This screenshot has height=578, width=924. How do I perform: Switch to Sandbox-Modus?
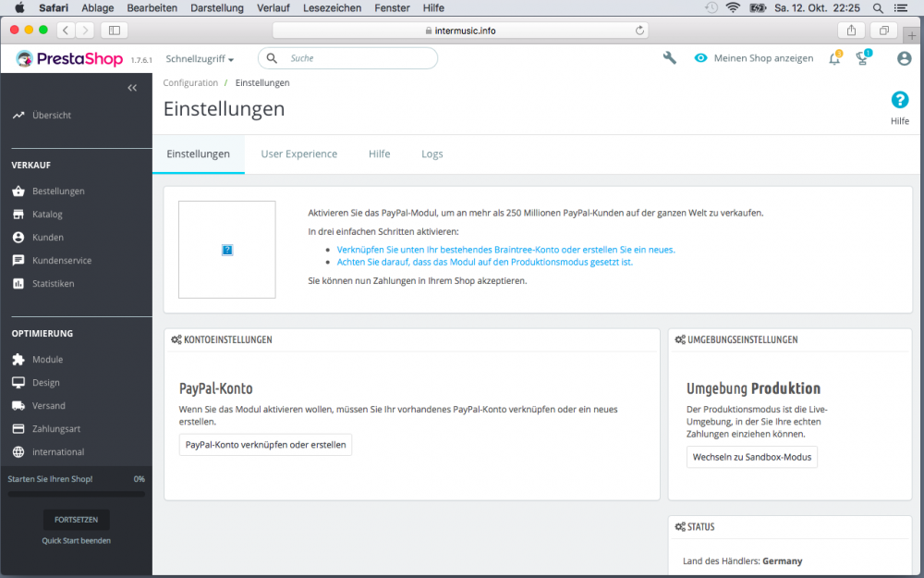(751, 456)
